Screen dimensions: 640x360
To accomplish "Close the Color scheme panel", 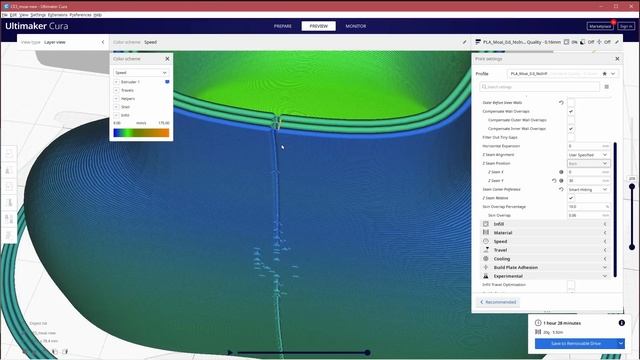I will (x=167, y=59).
